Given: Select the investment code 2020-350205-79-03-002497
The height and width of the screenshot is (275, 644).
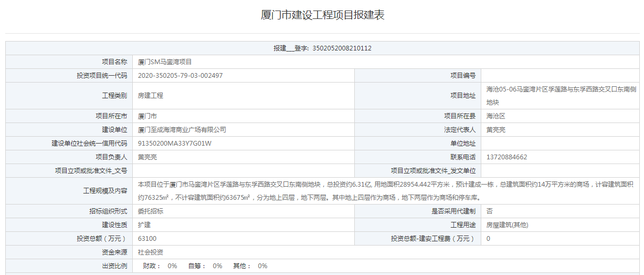Looking at the screenshot, I should (x=180, y=75).
